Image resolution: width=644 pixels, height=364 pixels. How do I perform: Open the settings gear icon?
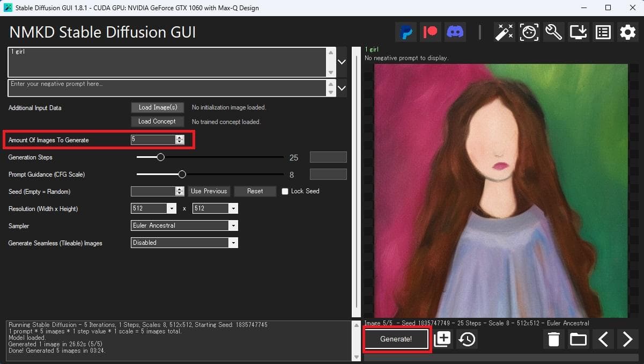(x=627, y=32)
